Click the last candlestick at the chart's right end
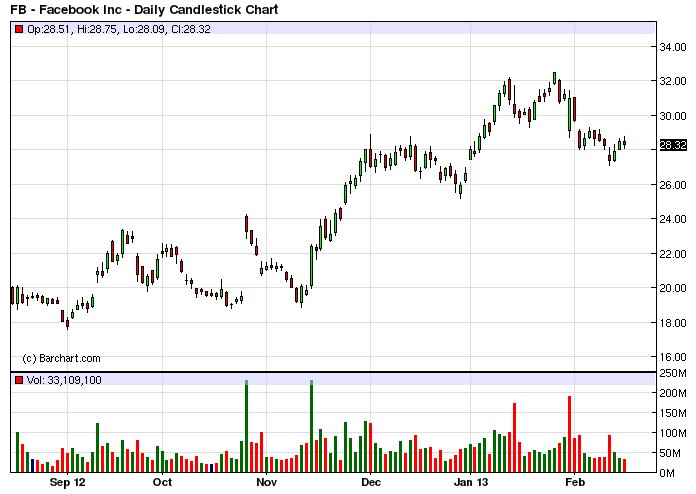 pos(625,142)
